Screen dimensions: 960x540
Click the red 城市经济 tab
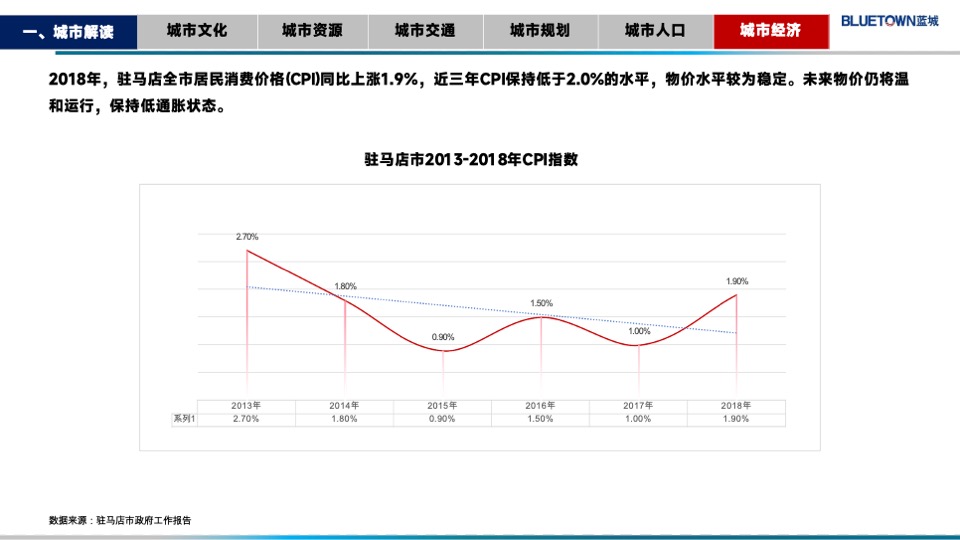point(770,31)
